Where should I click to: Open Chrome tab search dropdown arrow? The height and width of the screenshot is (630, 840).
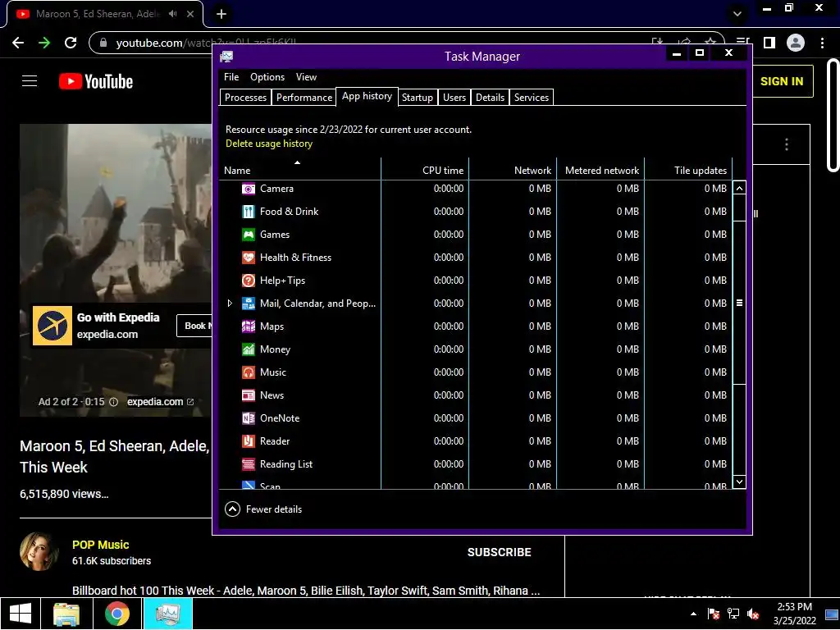pos(737,14)
